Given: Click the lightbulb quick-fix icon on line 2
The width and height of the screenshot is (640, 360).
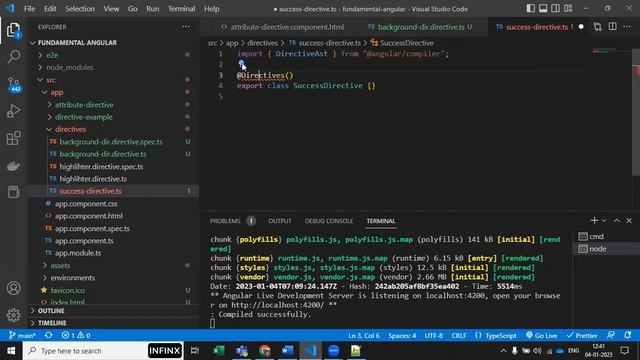Looking at the screenshot, I should point(241,63).
